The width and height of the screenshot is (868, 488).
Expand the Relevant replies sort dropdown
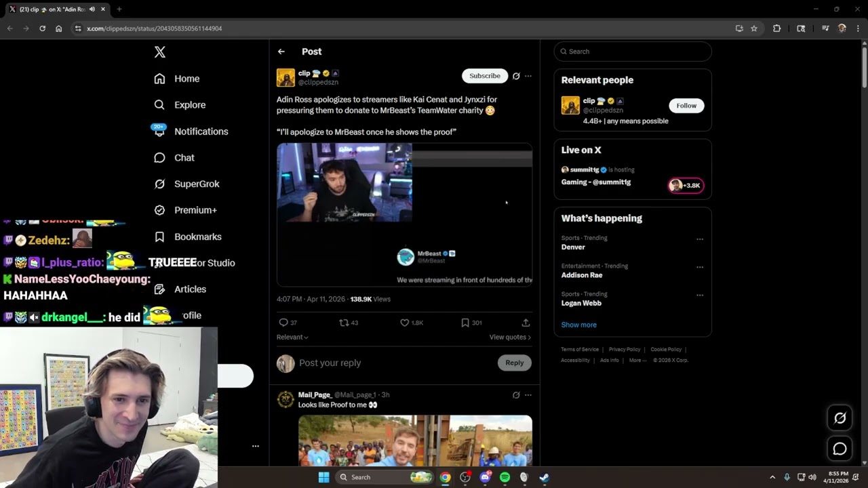292,337
